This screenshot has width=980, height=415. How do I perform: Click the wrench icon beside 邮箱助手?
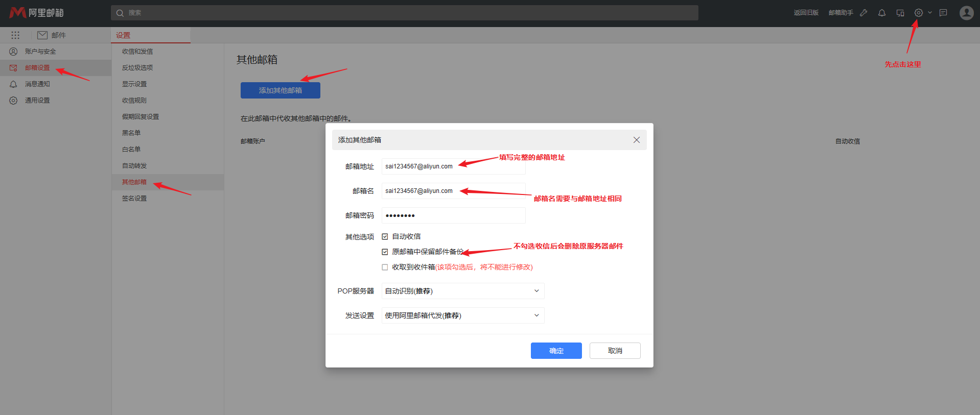864,13
